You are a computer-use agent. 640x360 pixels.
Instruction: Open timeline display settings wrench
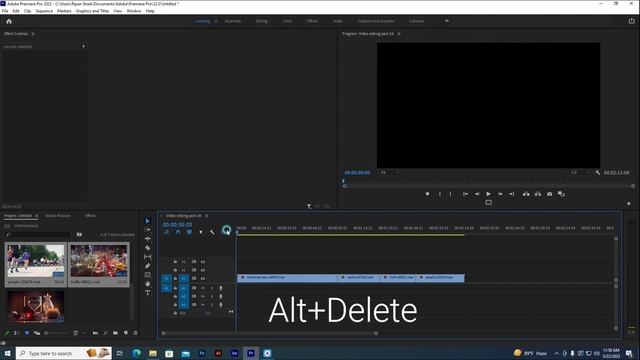tap(212, 232)
